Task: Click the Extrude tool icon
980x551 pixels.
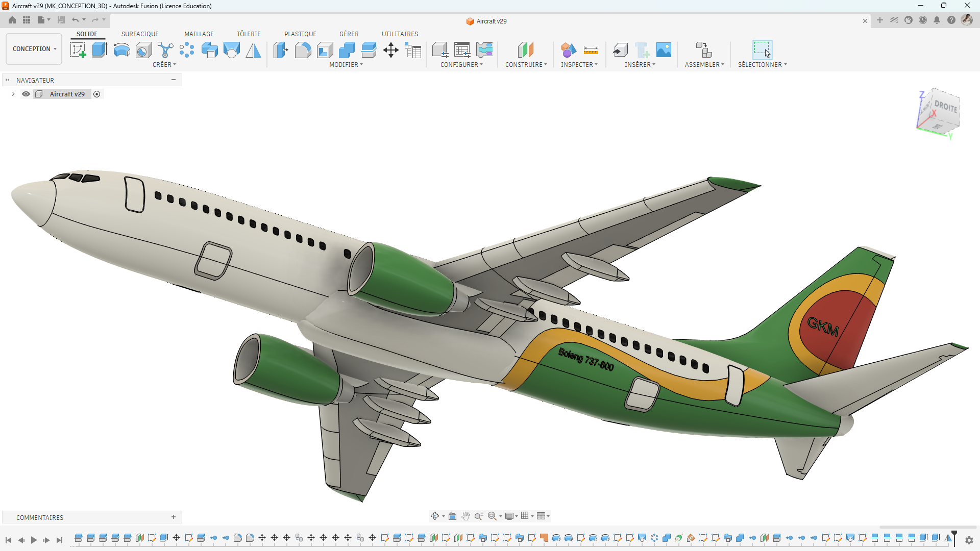Action: click(x=100, y=50)
